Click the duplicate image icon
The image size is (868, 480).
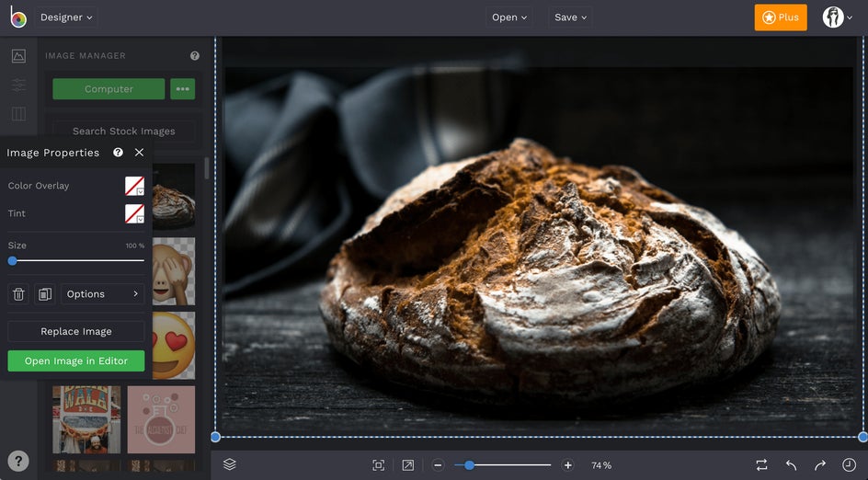point(44,294)
